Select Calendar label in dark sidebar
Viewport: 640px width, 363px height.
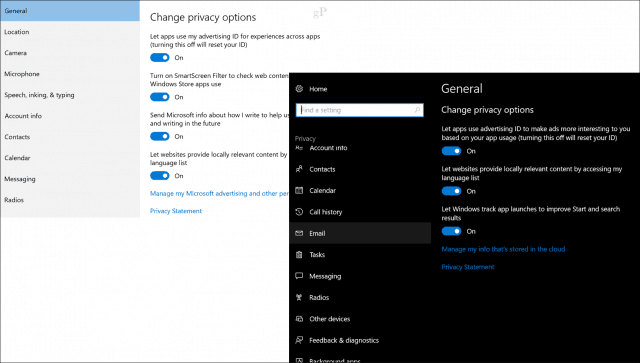coord(322,190)
